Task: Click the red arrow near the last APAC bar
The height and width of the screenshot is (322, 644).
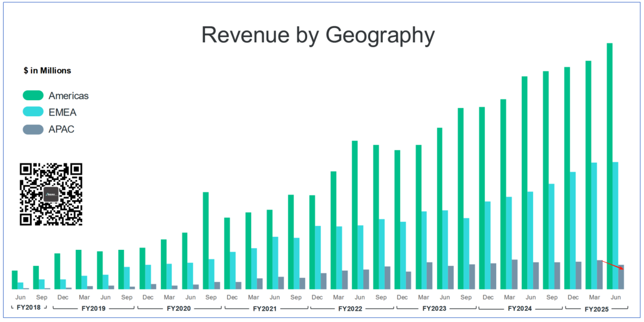Action: pos(612,265)
